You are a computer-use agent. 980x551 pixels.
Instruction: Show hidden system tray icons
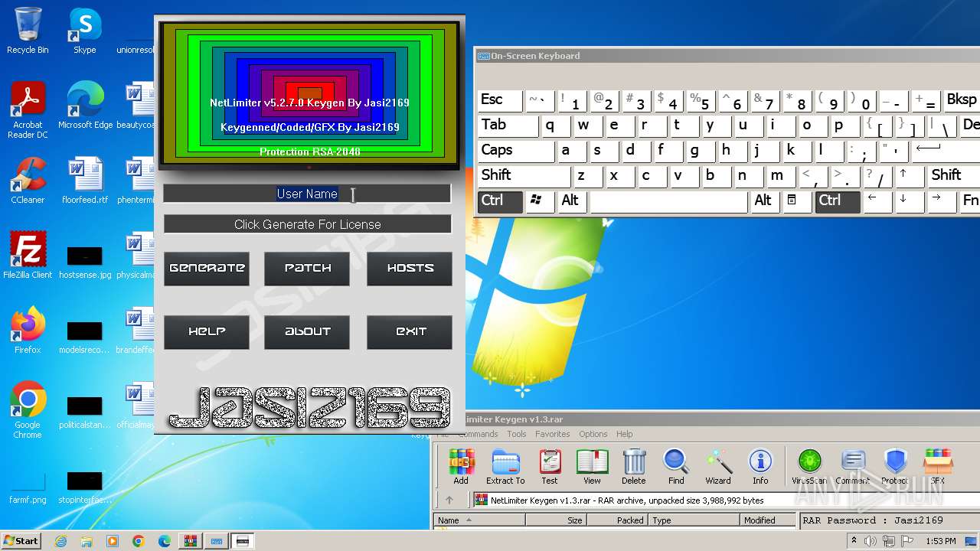(854, 541)
